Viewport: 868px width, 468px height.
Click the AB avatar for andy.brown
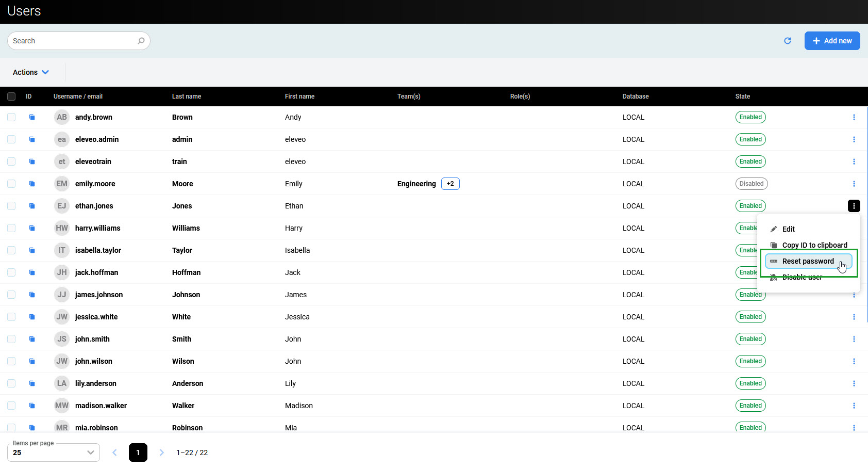coord(62,117)
